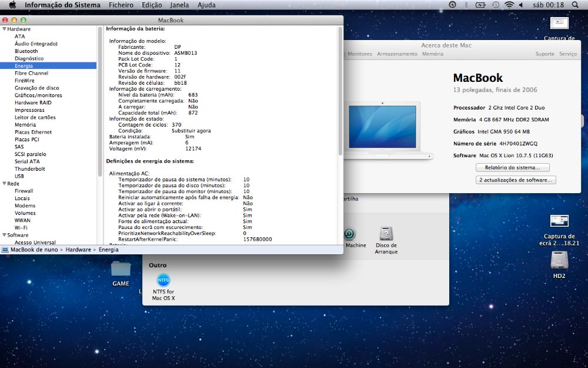Collapse the Hardware section triangle
This screenshot has height=368, width=588.
[x=4, y=29]
